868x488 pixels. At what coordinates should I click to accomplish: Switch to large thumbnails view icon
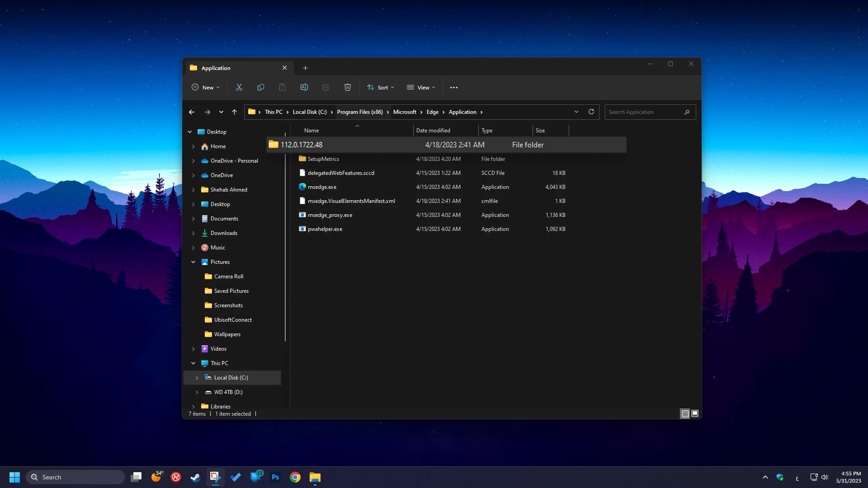click(695, 413)
